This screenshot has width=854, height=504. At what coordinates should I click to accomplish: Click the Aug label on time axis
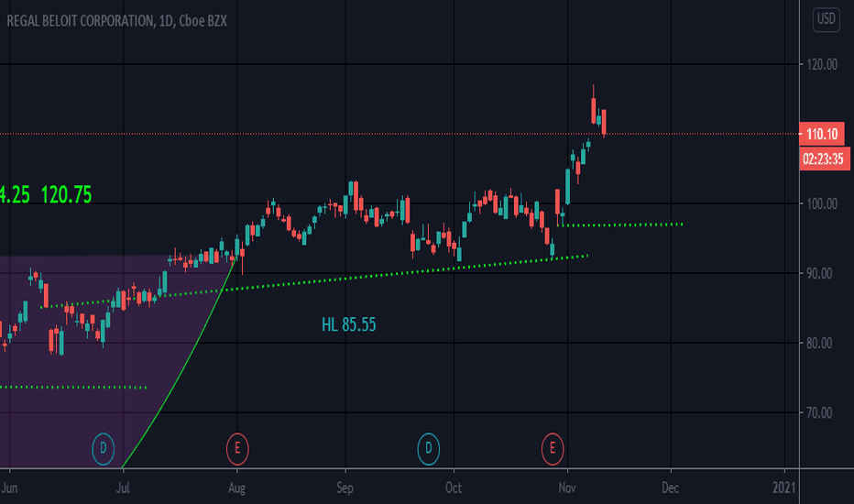click(236, 488)
